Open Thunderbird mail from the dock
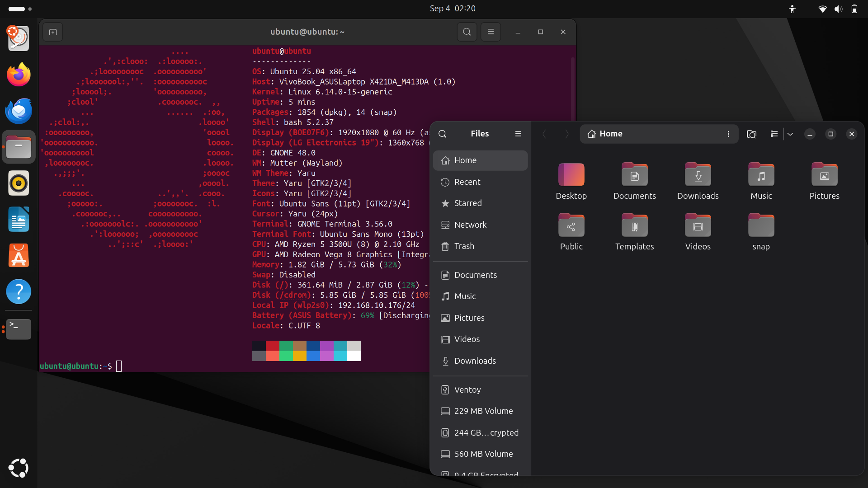868x488 pixels. click(19, 111)
